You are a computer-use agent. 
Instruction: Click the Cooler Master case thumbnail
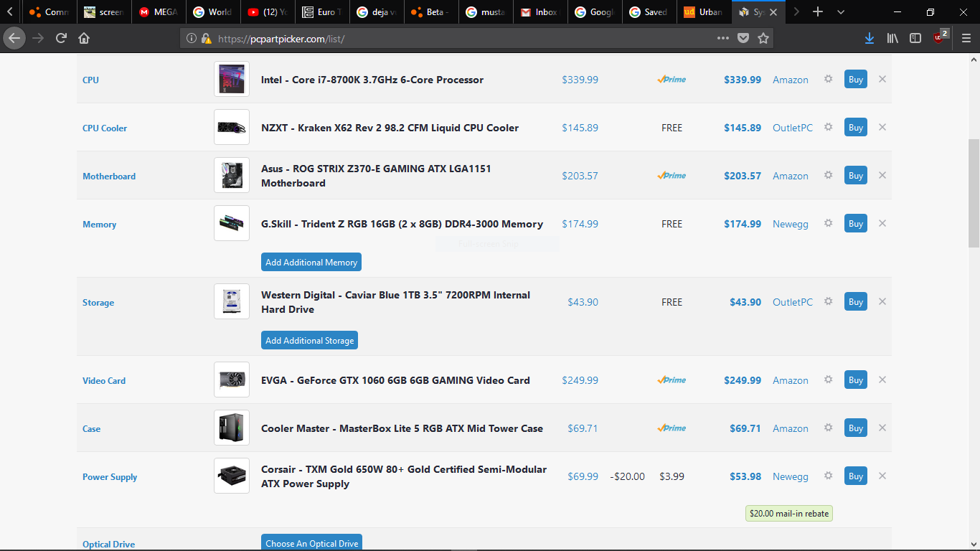click(x=232, y=428)
